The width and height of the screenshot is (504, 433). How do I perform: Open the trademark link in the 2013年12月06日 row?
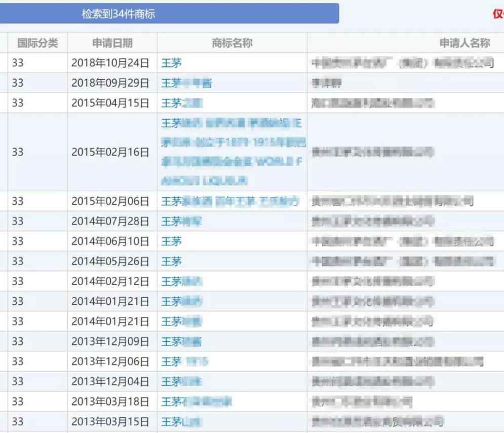[x=185, y=362]
